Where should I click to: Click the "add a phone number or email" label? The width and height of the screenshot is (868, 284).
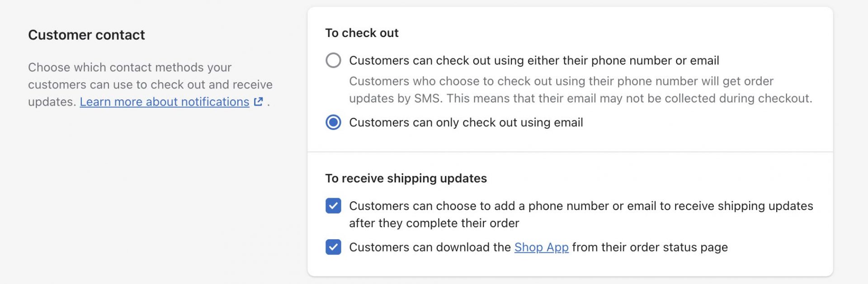(x=580, y=206)
